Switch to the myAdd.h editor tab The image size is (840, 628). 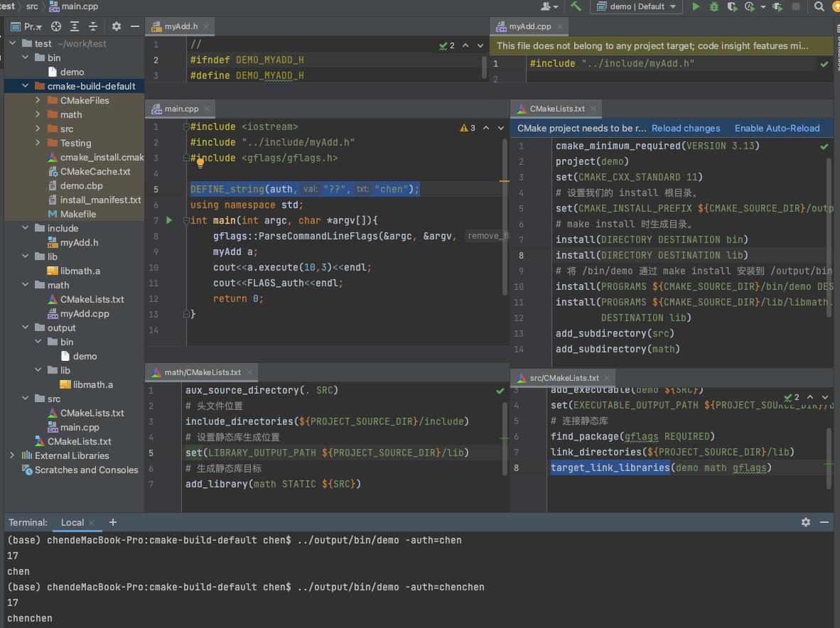point(181,26)
